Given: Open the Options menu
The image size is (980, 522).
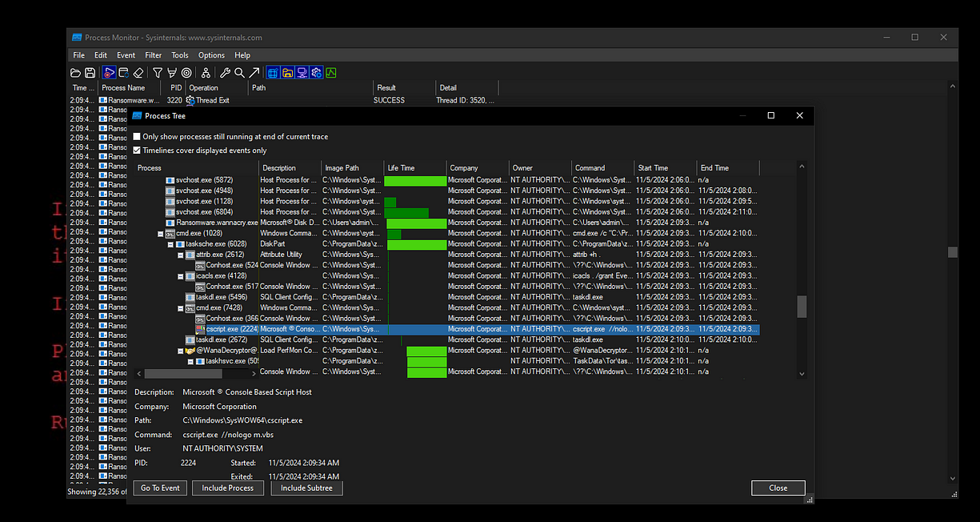Looking at the screenshot, I should (x=210, y=54).
